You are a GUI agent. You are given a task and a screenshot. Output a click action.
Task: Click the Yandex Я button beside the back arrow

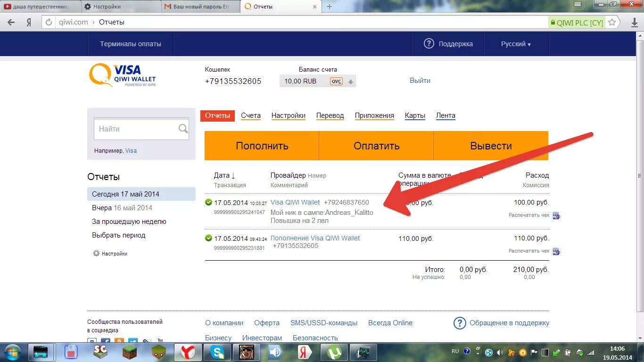29,22
